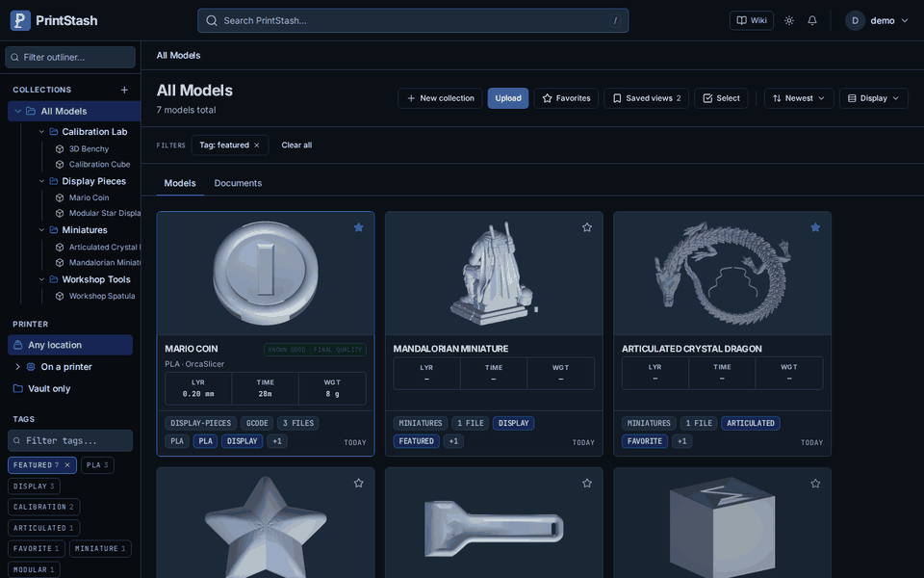Click the Articulated Crystal model cube icon
The height and width of the screenshot is (578, 924).
(60, 248)
